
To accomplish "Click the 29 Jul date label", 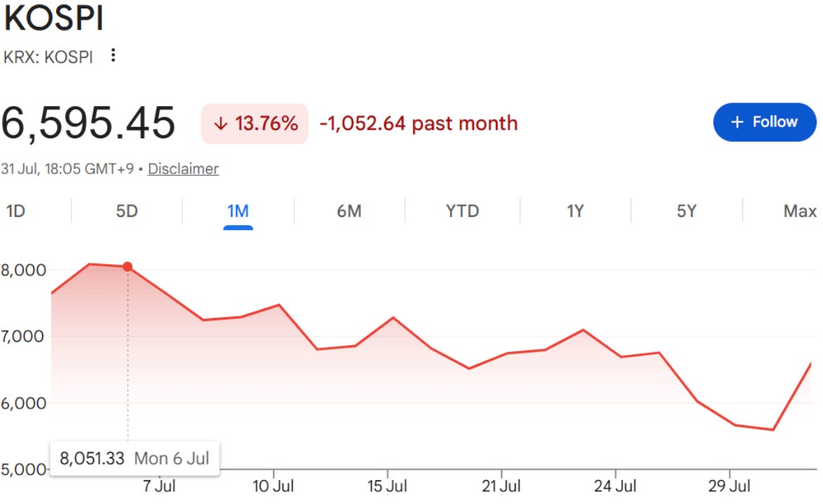I will pyautogui.click(x=729, y=486).
